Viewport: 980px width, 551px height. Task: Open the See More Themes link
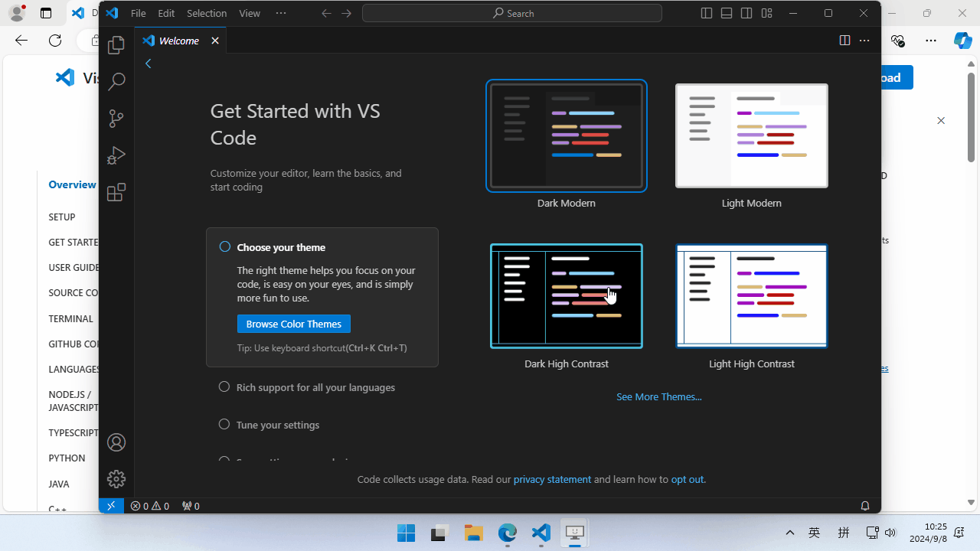(x=658, y=396)
